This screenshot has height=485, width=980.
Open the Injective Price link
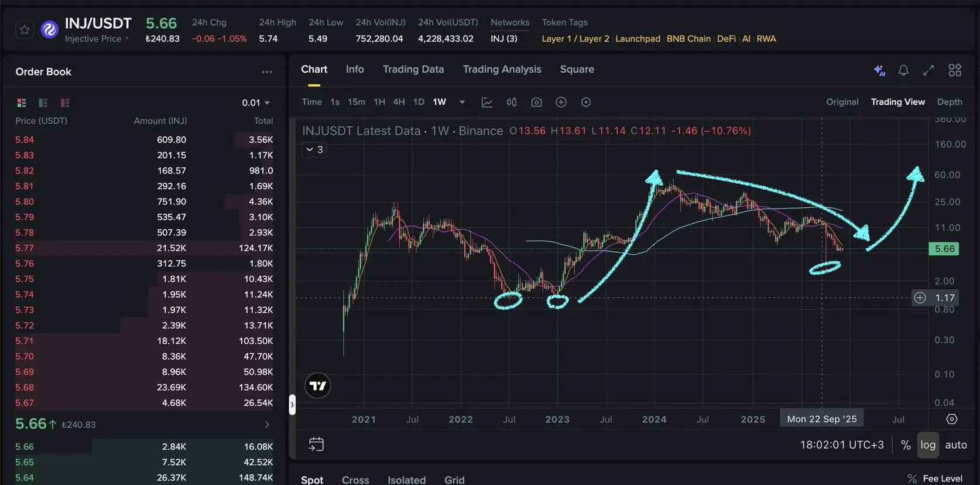[x=97, y=39]
